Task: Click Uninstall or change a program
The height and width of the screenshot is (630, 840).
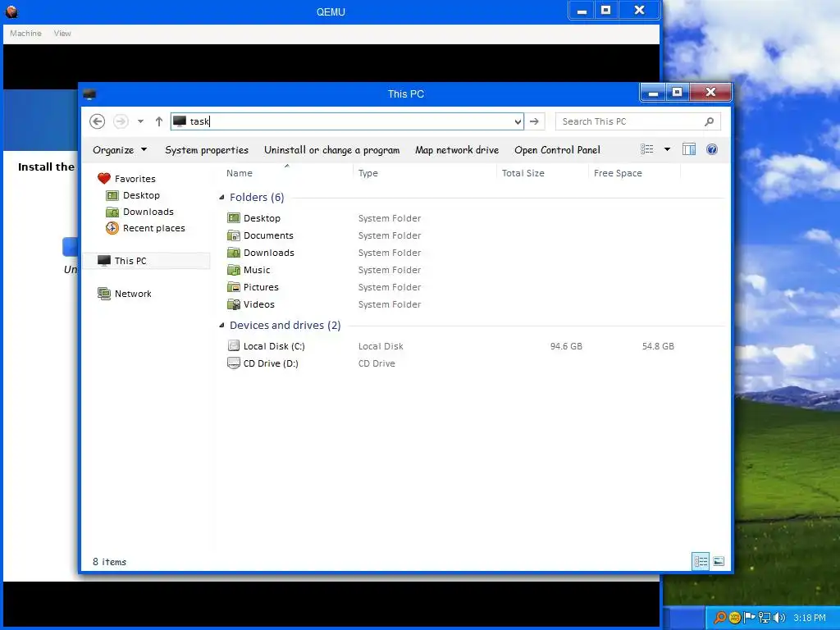Action: [x=331, y=150]
